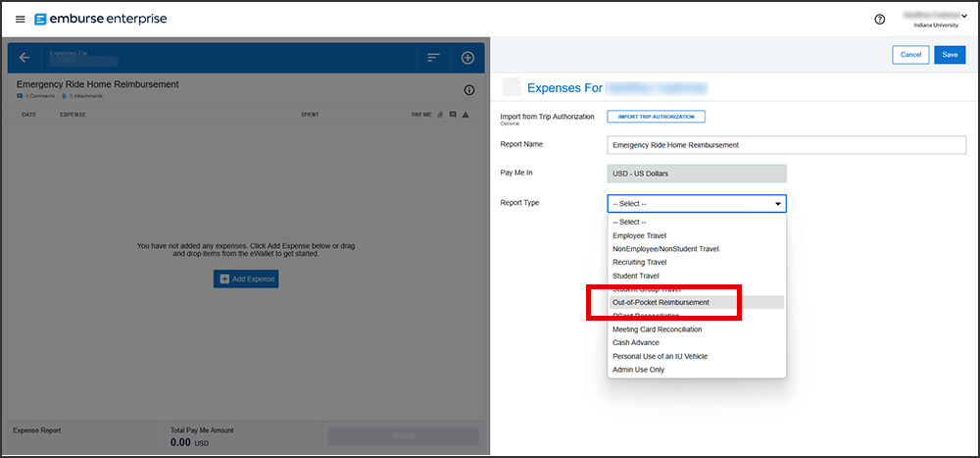This screenshot has width=980, height=458.
Task: Click the Cancel button
Action: tap(909, 55)
